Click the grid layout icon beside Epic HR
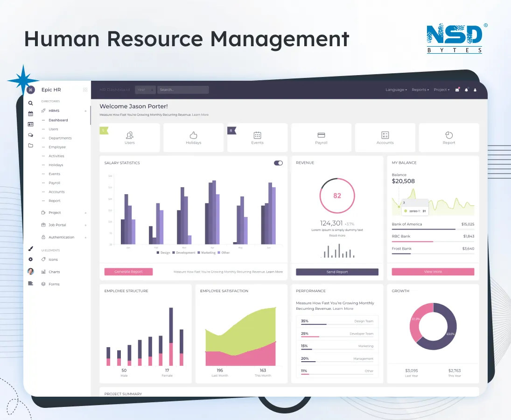 click(x=85, y=90)
